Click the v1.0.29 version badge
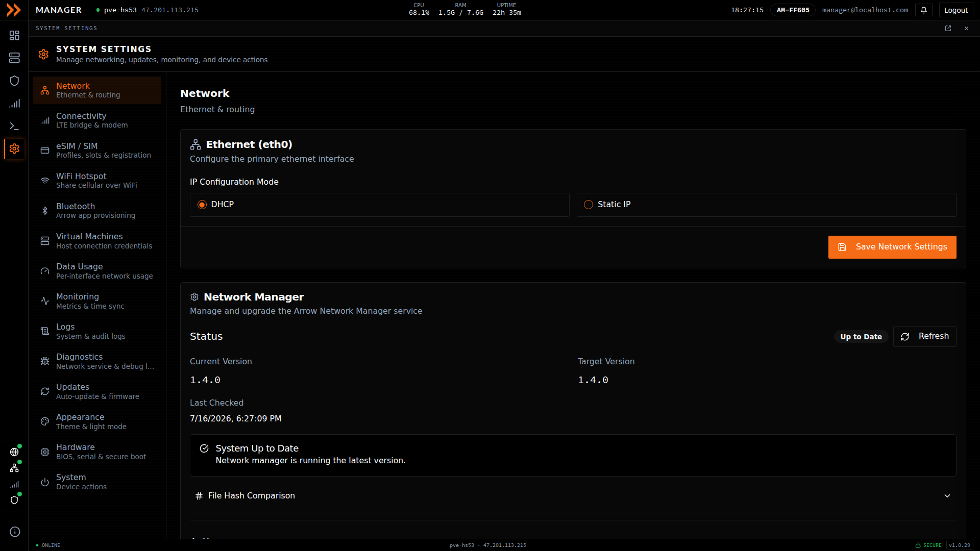Viewport: 980px width, 551px height. [x=960, y=545]
